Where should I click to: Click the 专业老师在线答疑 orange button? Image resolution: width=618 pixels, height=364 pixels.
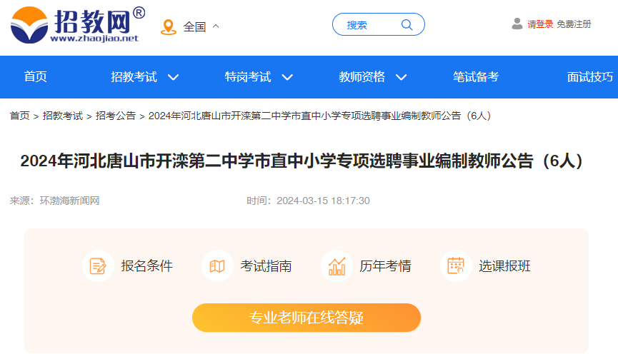pos(306,318)
